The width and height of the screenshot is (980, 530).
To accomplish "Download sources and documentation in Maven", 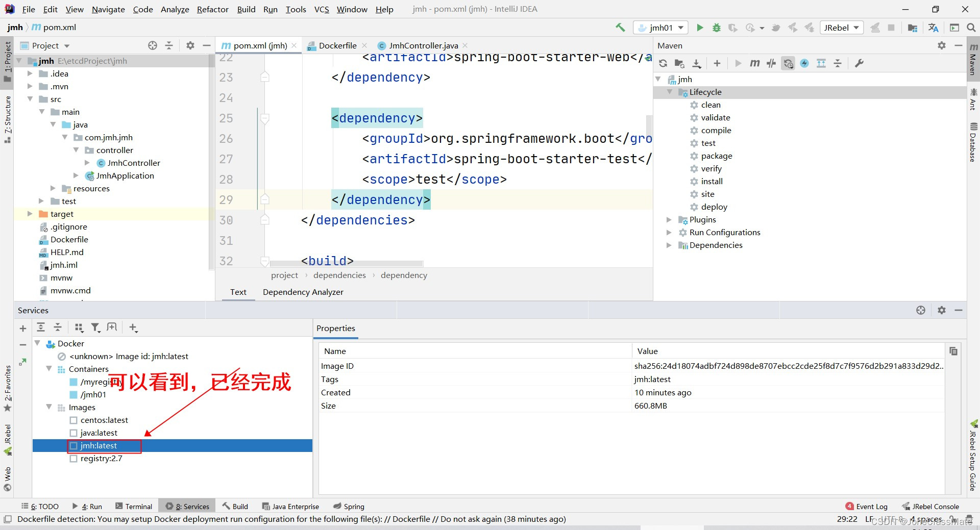I will pyautogui.click(x=697, y=63).
